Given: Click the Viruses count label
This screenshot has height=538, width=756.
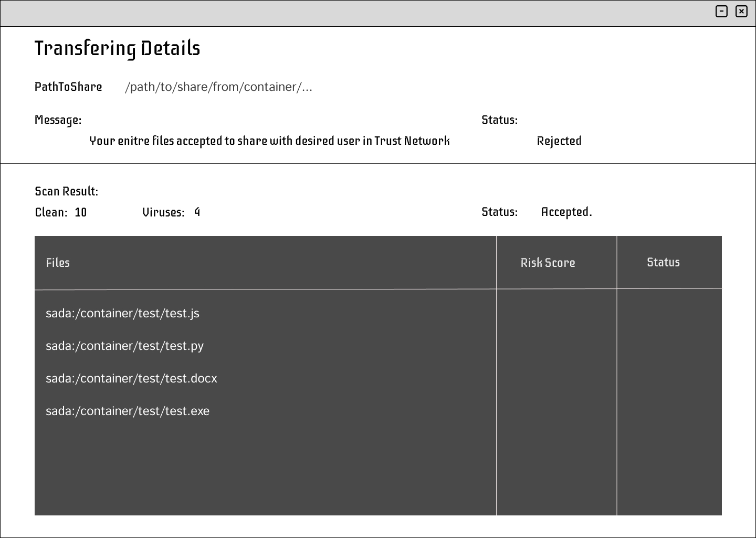Looking at the screenshot, I should [163, 212].
